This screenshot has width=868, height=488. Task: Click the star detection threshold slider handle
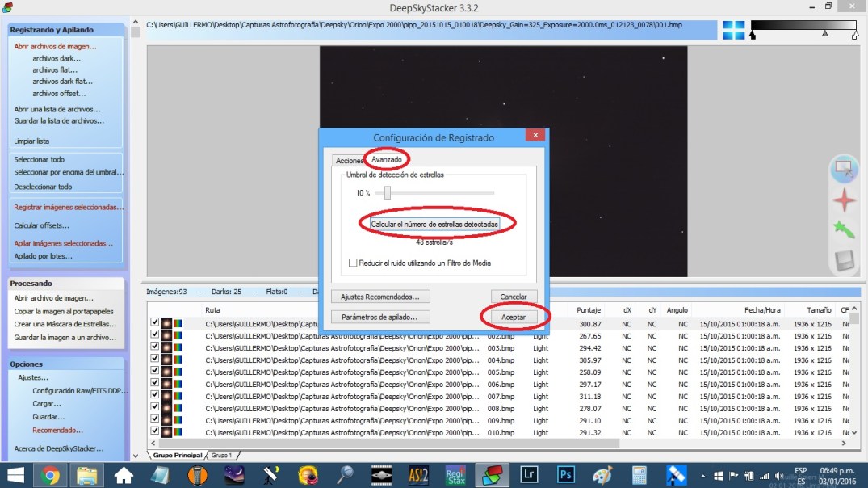tap(388, 193)
